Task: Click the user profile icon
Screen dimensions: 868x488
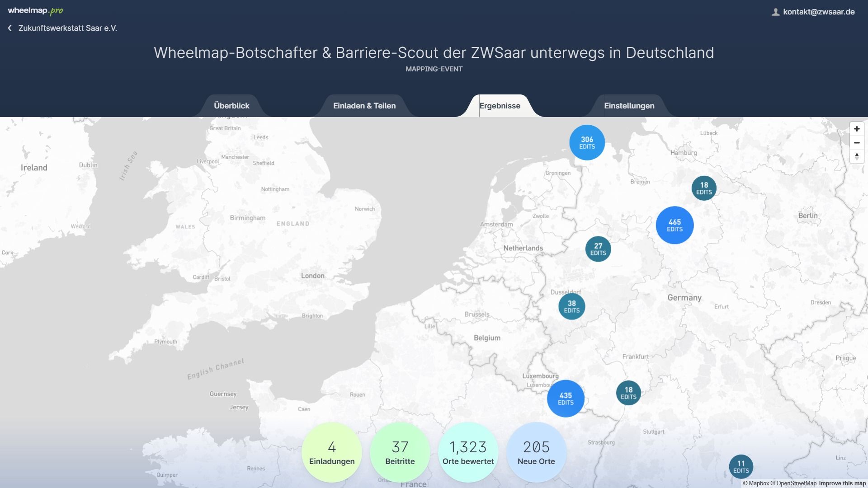Action: (775, 12)
